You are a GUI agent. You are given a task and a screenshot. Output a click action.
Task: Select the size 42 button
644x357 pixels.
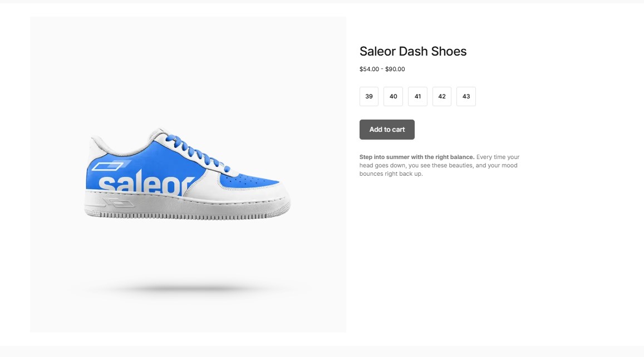point(442,96)
